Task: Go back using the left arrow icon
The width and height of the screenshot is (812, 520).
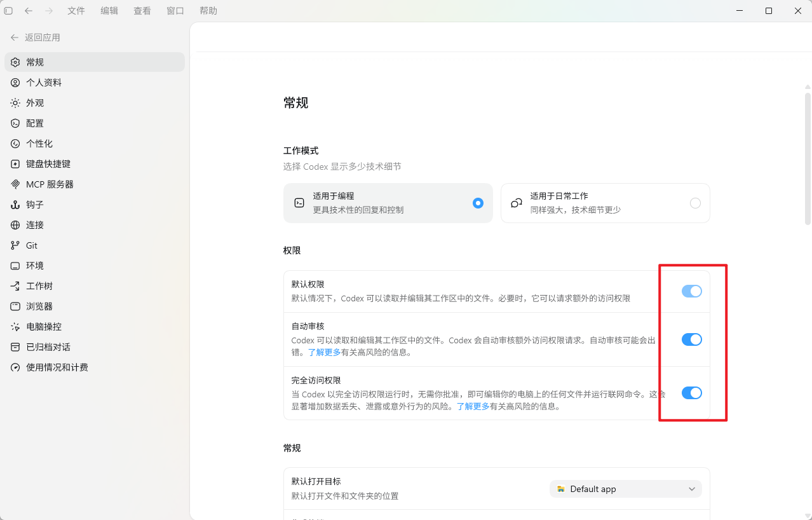Action: (29, 11)
